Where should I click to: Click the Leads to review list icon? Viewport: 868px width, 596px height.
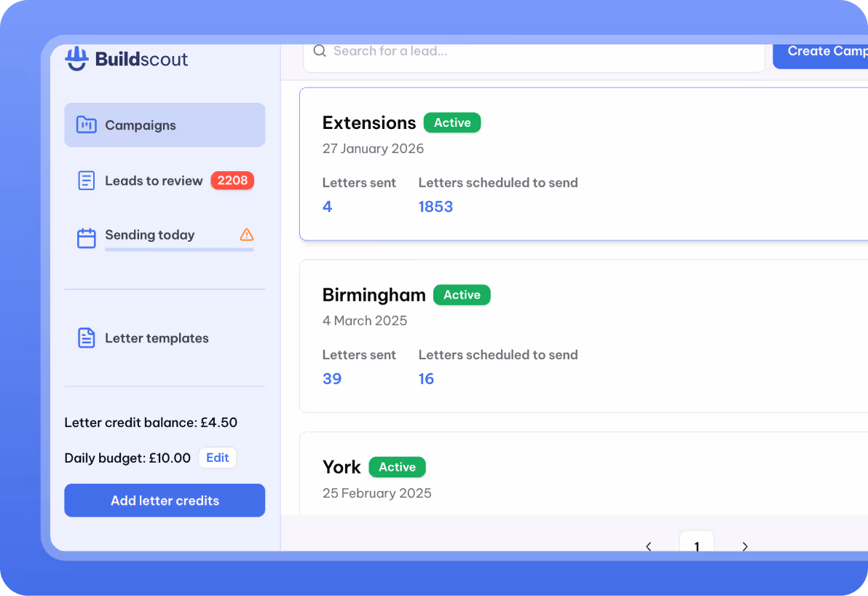pos(87,180)
